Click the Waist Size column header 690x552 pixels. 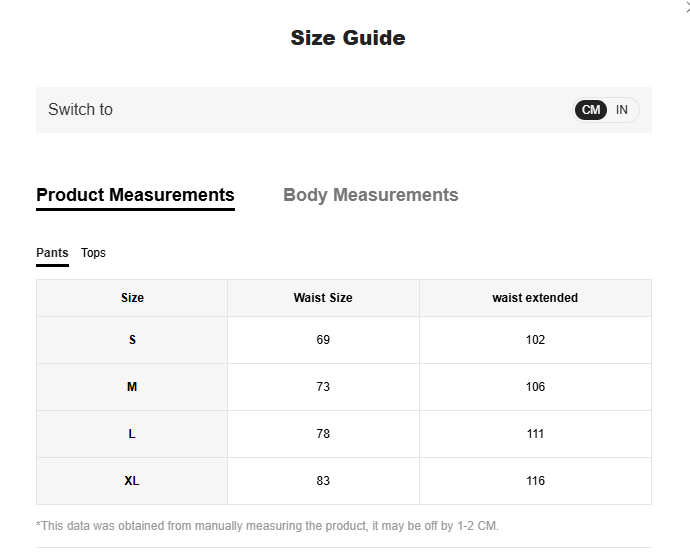point(323,298)
